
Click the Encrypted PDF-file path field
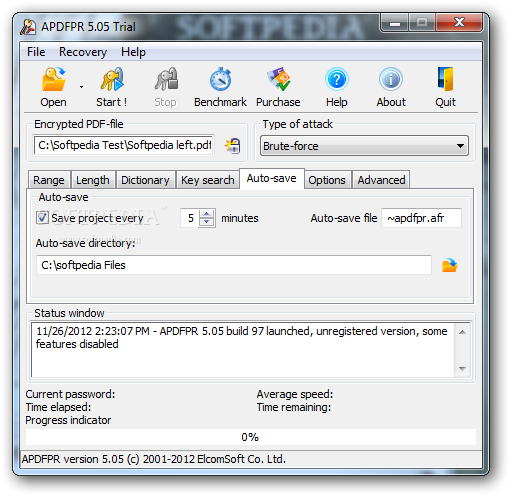(x=124, y=145)
